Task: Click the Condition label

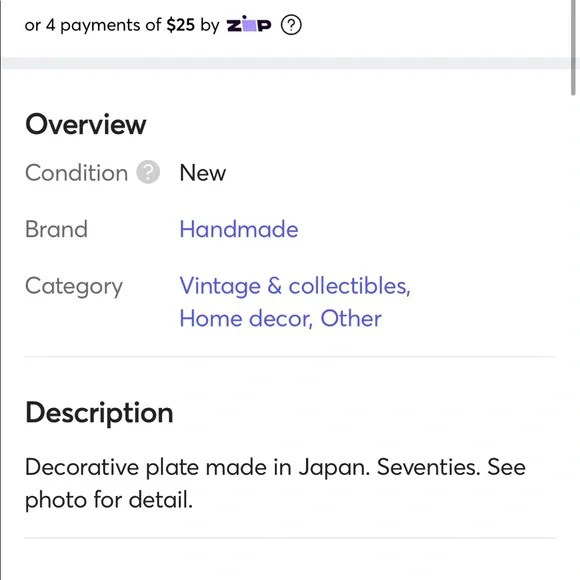Action: click(x=77, y=173)
